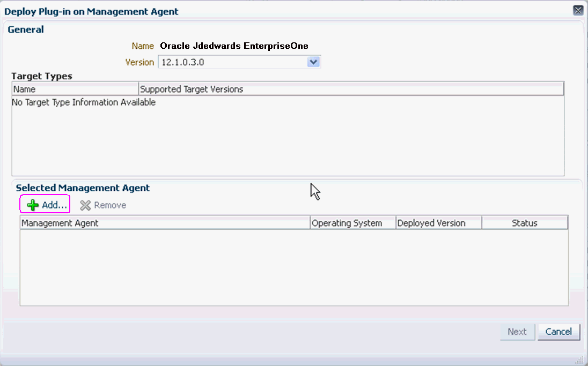Click the Operating System column header
Image resolution: width=588 pixels, height=366 pixels.
click(353, 223)
